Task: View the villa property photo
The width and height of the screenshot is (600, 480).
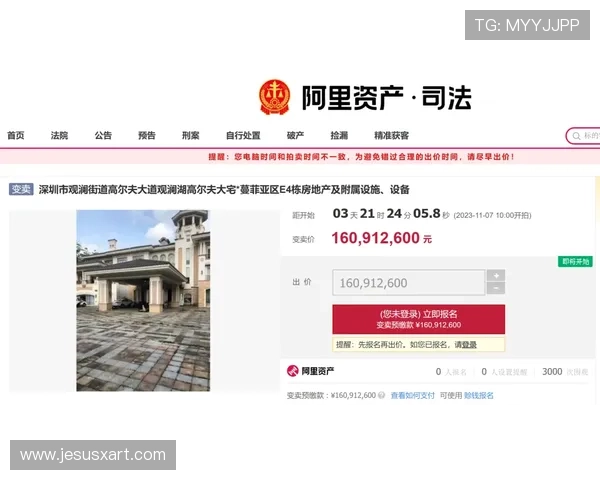Action: click(143, 300)
